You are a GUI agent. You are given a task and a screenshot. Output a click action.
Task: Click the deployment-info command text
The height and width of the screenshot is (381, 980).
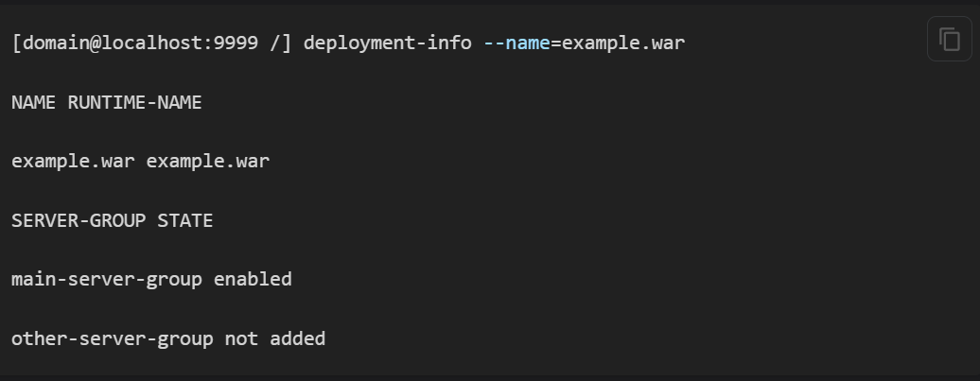387,44
